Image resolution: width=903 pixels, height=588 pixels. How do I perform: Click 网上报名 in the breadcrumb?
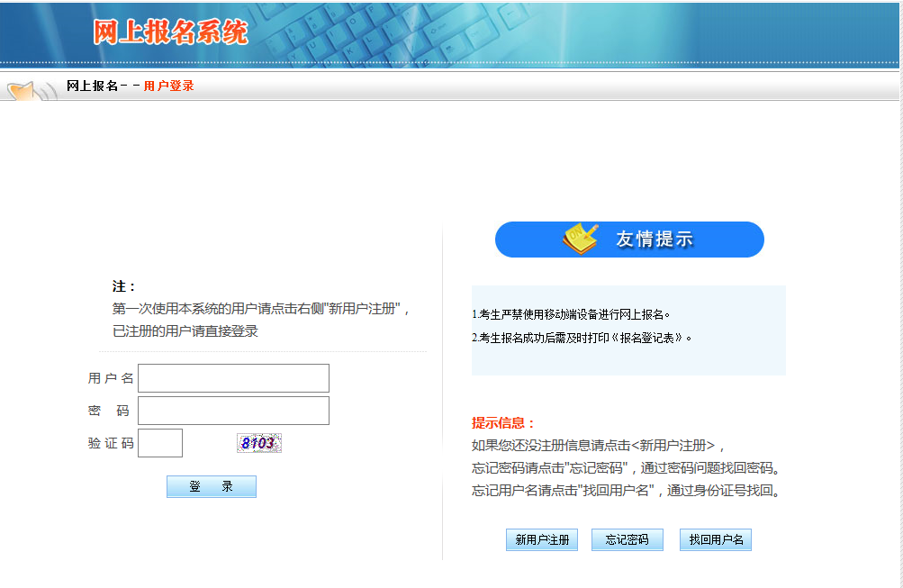pyautogui.click(x=92, y=86)
